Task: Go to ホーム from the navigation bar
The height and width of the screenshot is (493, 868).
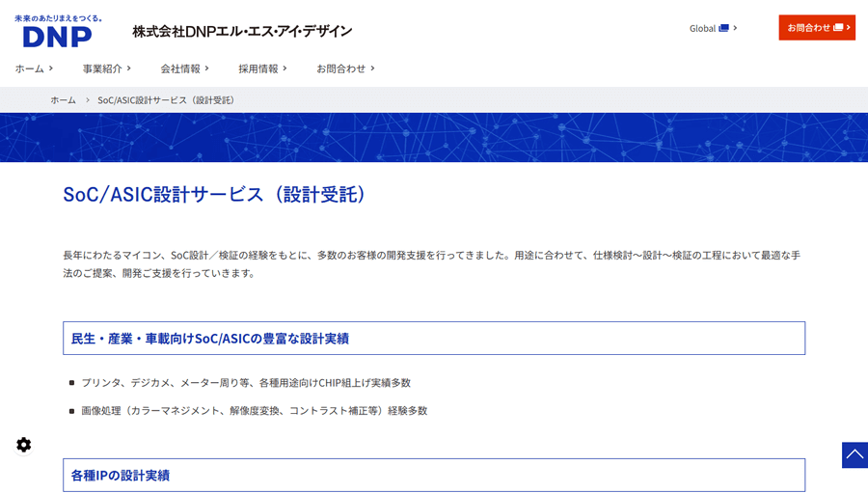Action: (x=29, y=68)
